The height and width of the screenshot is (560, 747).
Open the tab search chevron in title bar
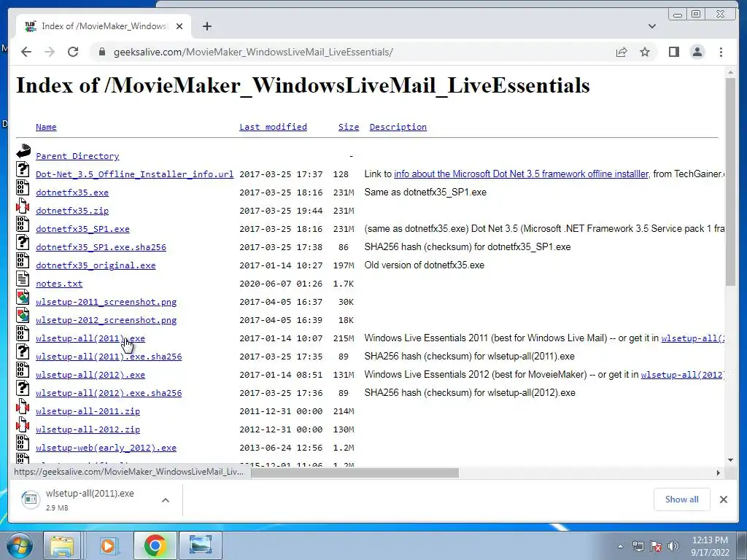coord(652,26)
